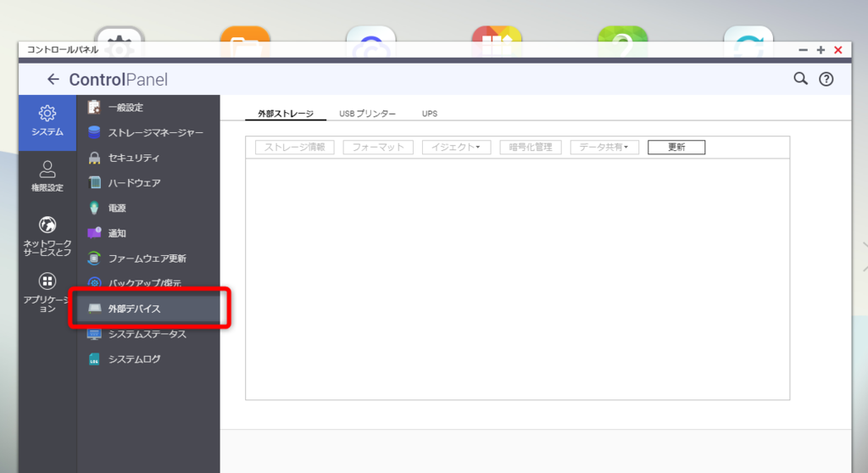868x473 pixels.
Task: Maximize the コントロールパネル window
Action: click(x=821, y=50)
